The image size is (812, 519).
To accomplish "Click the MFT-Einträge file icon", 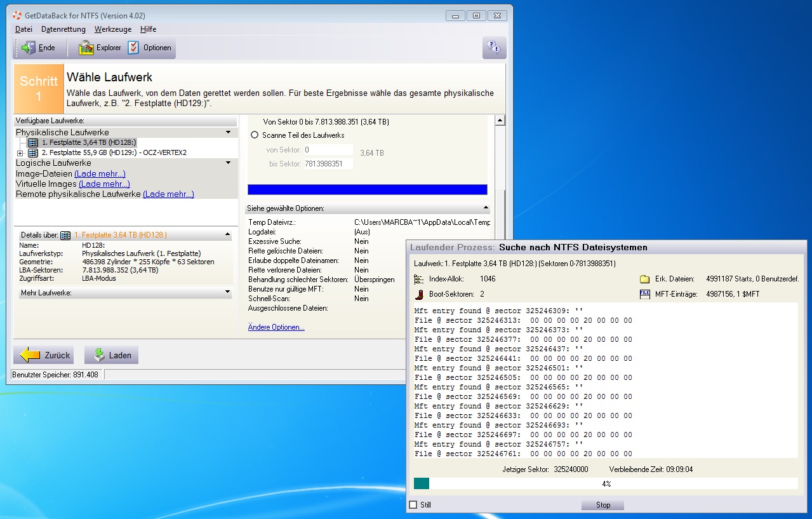I will [644, 294].
